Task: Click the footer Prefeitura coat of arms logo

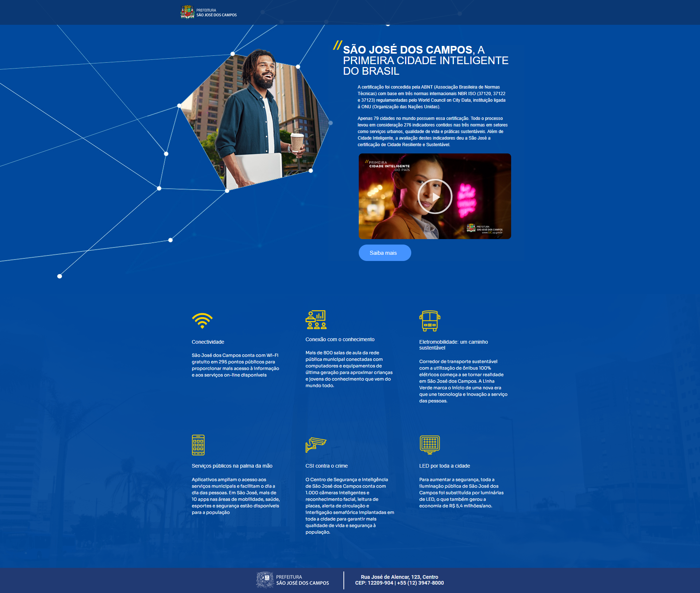Action: [x=292, y=580]
